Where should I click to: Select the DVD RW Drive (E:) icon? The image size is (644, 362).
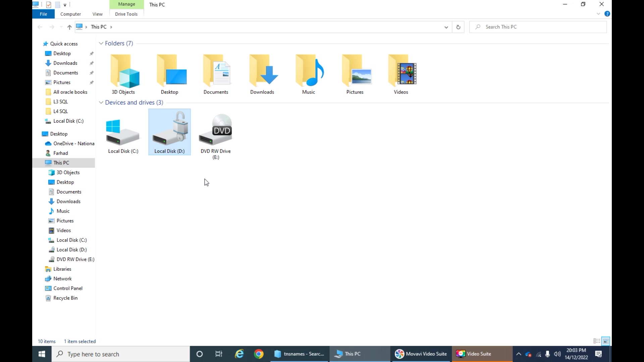pos(216,135)
